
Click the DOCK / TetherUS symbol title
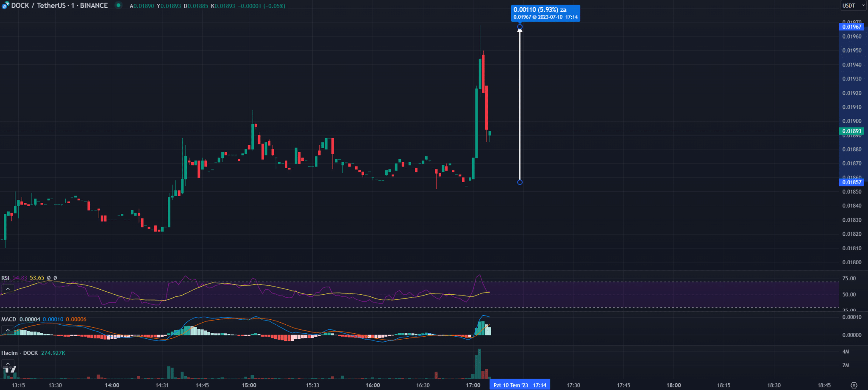click(x=59, y=6)
